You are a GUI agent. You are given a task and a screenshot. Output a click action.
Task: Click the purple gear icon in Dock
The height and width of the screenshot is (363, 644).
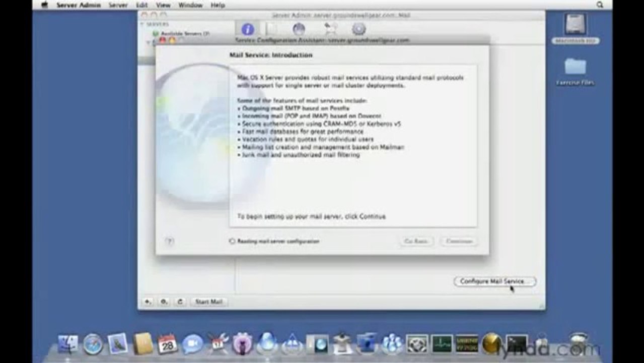click(243, 344)
